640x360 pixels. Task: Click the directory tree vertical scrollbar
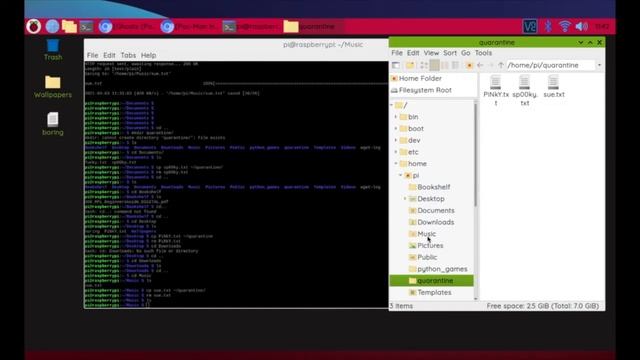[476, 154]
